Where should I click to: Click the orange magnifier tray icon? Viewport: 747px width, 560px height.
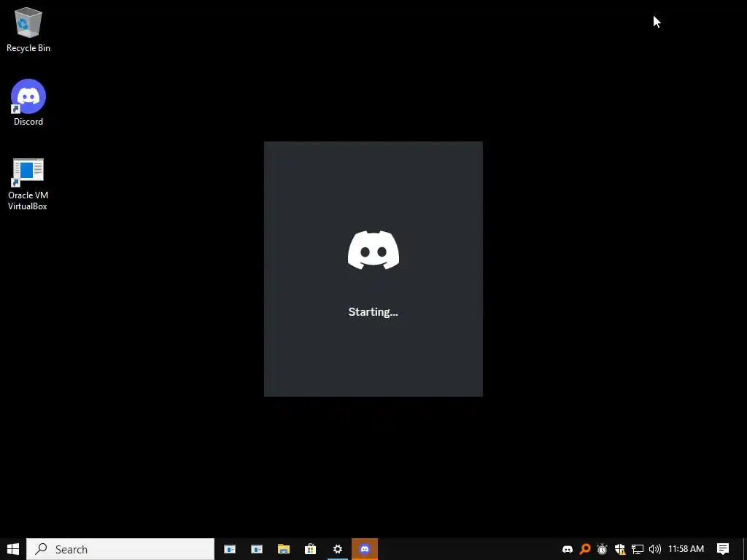click(585, 549)
